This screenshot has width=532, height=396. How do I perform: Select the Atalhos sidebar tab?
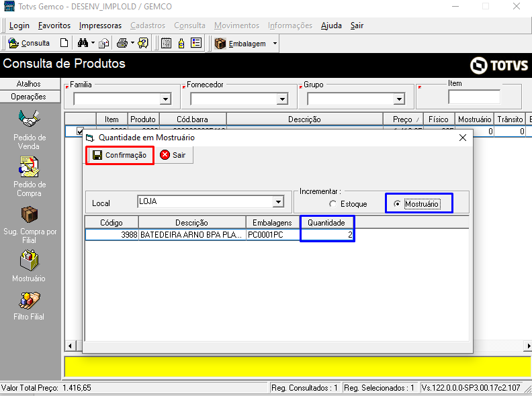pos(30,84)
